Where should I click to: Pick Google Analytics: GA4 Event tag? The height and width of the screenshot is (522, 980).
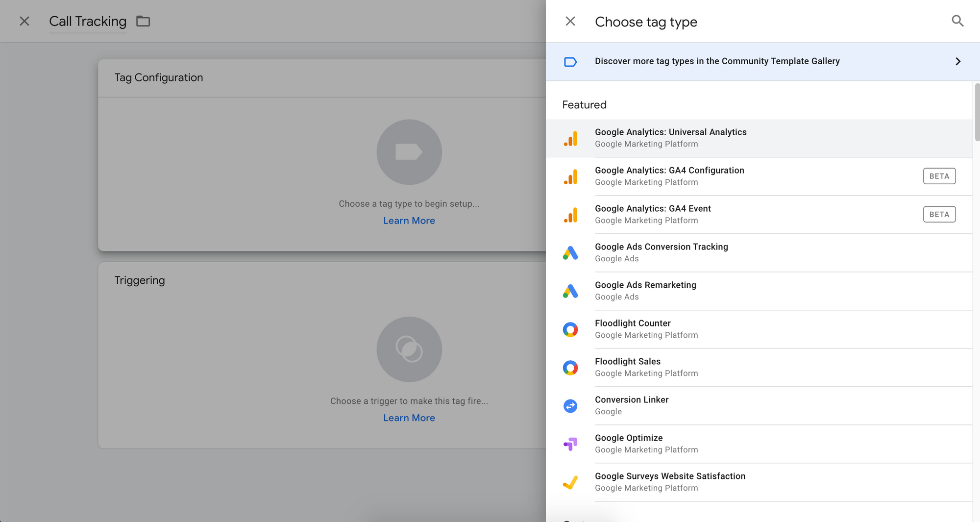(x=759, y=215)
